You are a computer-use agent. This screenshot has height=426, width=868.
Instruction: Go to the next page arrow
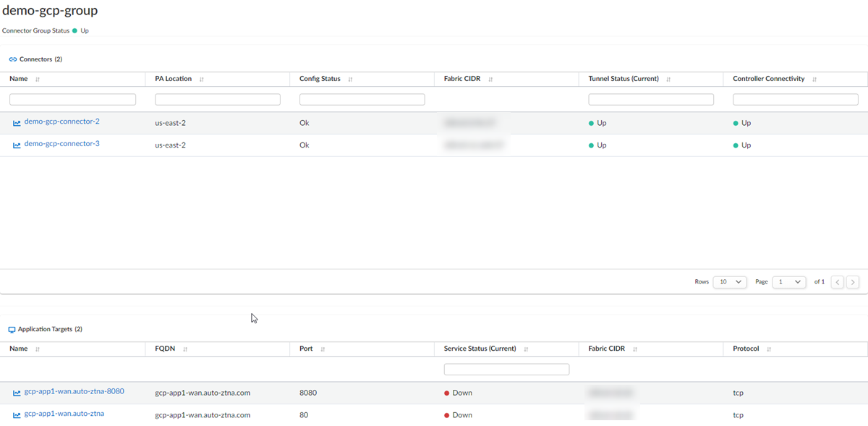click(x=853, y=282)
